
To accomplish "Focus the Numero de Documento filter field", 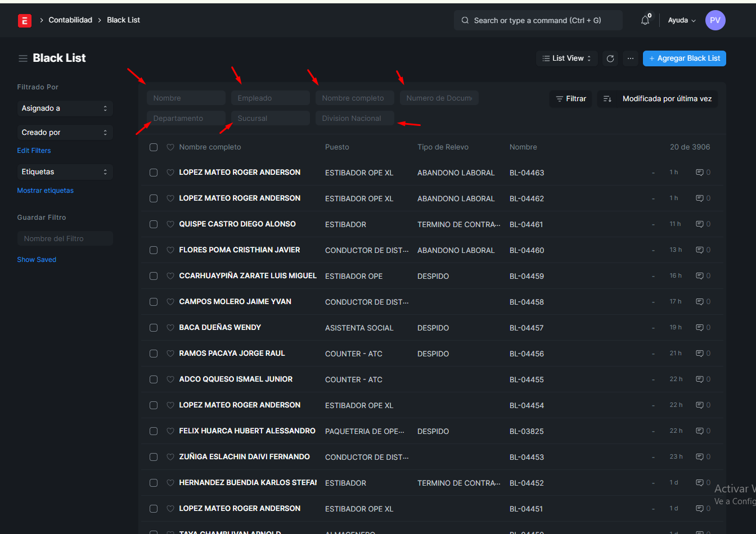I will 439,98.
